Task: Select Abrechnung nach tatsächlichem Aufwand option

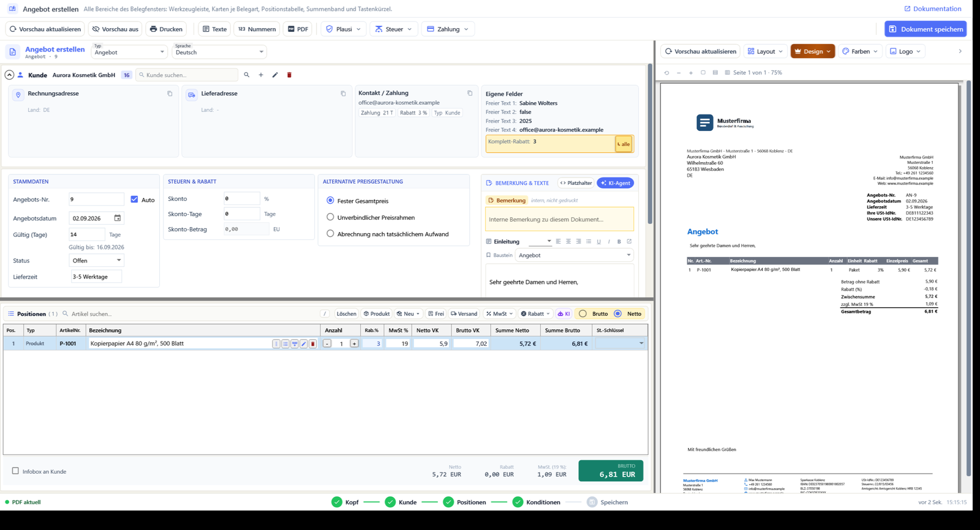Action: (330, 233)
